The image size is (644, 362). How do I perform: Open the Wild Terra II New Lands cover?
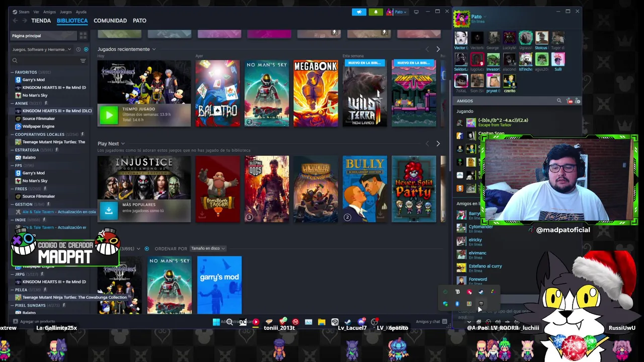coord(365,94)
